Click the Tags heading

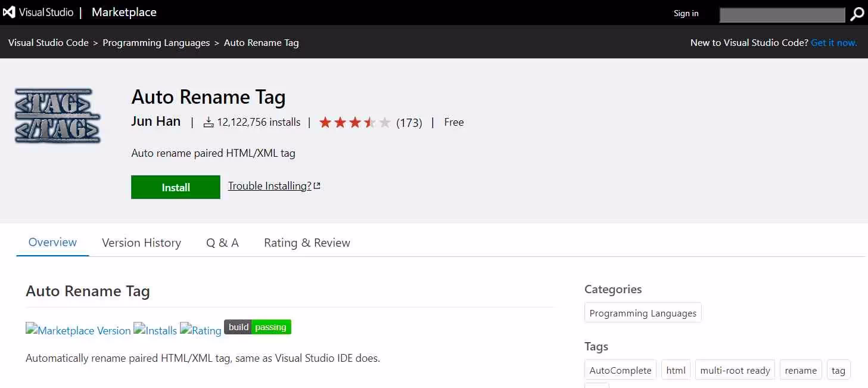596,346
